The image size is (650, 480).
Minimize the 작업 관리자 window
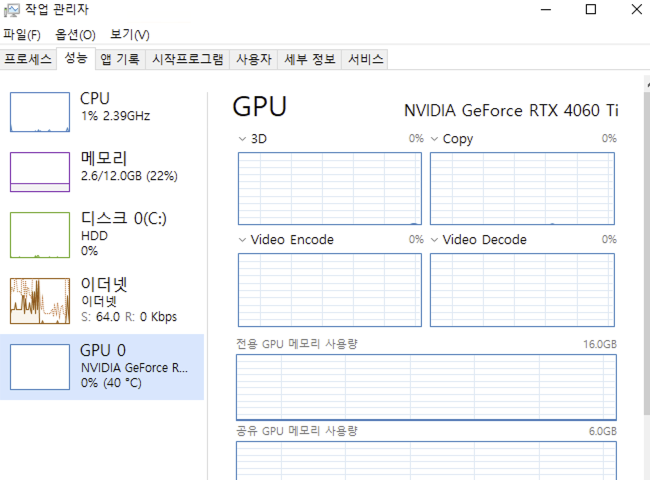(546, 10)
